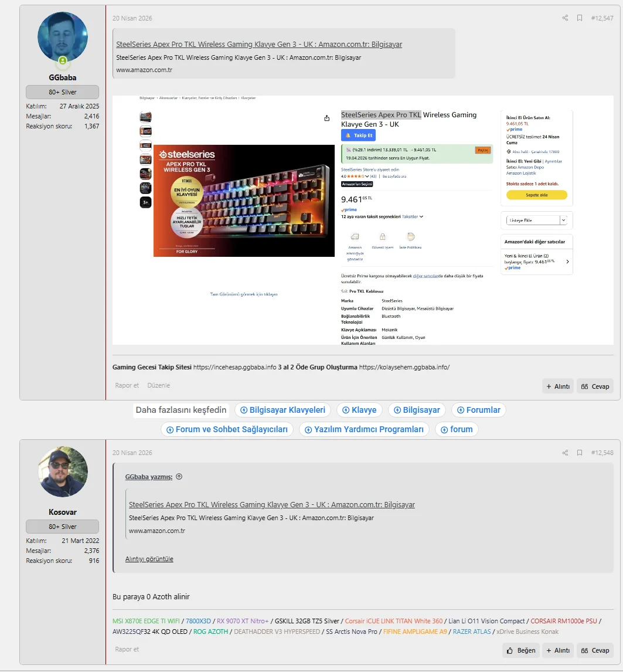Expand quote with Alıntıyı görüntüle
The height and width of the screenshot is (672, 623).
(149, 559)
